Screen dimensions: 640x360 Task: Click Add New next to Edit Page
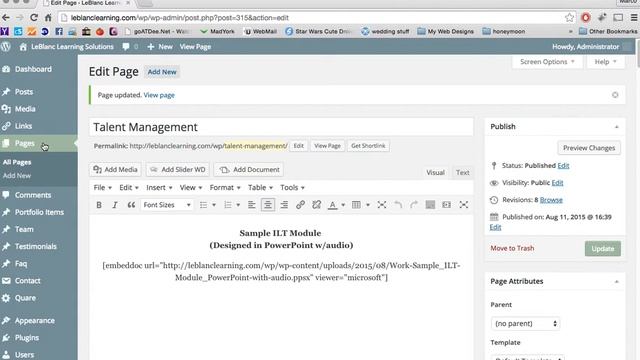point(162,72)
